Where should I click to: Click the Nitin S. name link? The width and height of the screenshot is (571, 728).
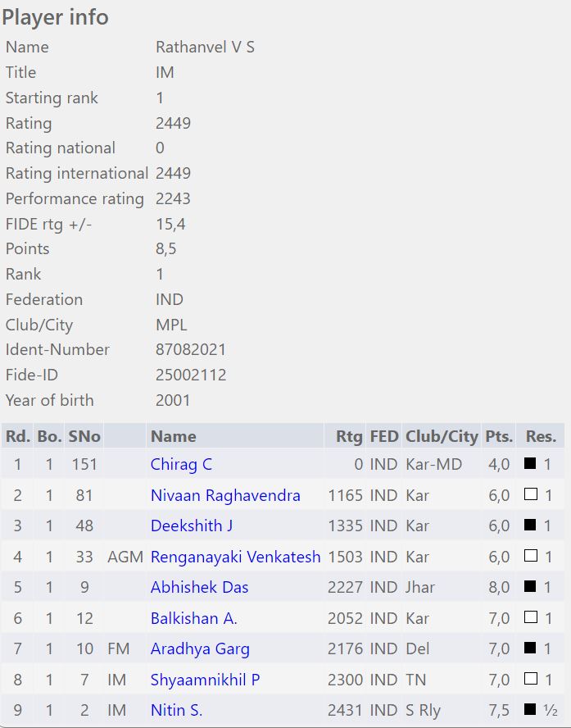(176, 710)
